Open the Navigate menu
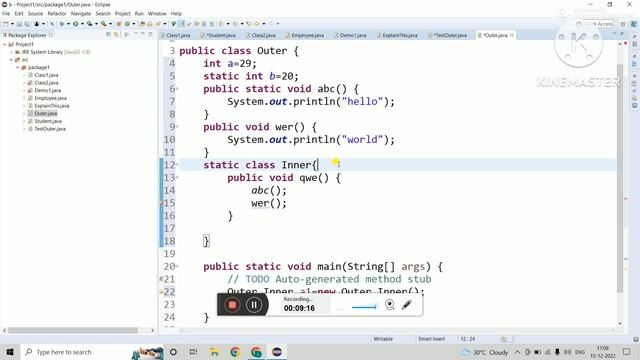 [x=81, y=13]
